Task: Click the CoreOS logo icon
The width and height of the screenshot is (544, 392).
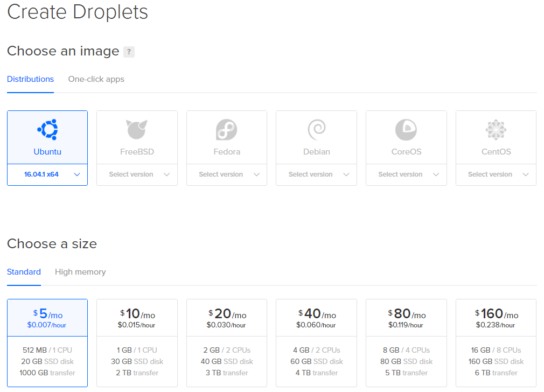Action: [x=406, y=130]
